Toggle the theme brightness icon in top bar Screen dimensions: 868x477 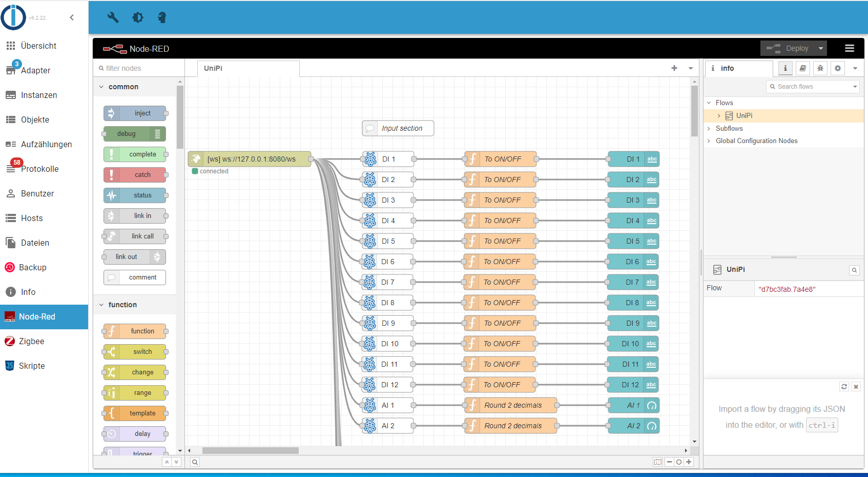(x=138, y=17)
